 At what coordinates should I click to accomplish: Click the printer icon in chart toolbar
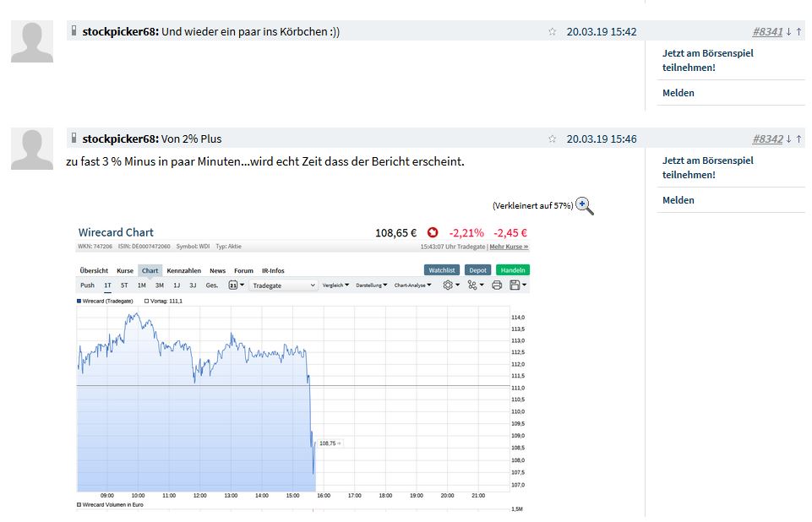pyautogui.click(x=497, y=285)
